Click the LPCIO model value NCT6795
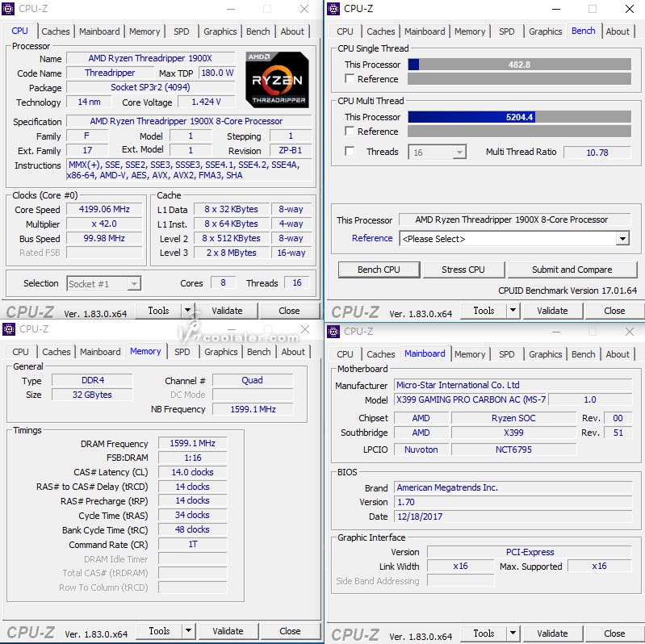Viewport: 645px width, 644px height. coord(513,449)
